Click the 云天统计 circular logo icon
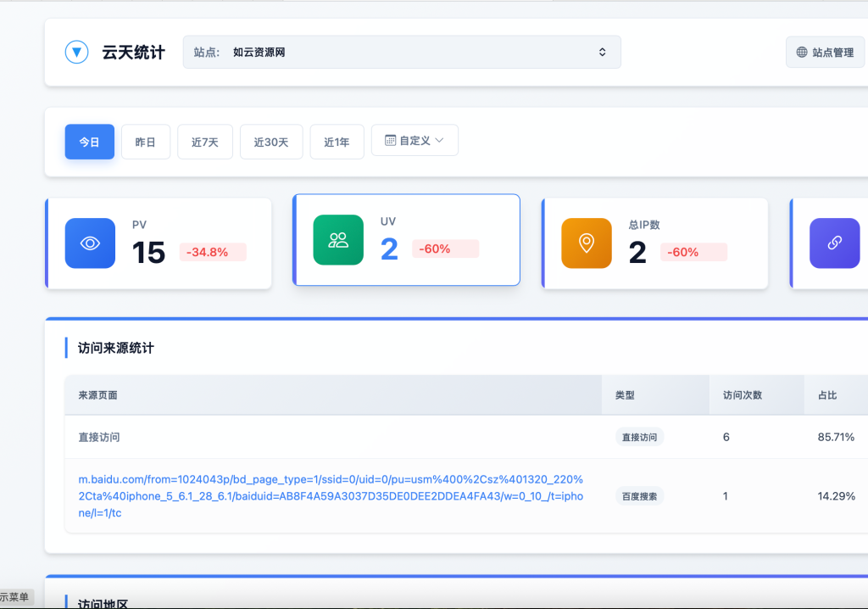Image resolution: width=868 pixels, height=609 pixels. point(76,52)
